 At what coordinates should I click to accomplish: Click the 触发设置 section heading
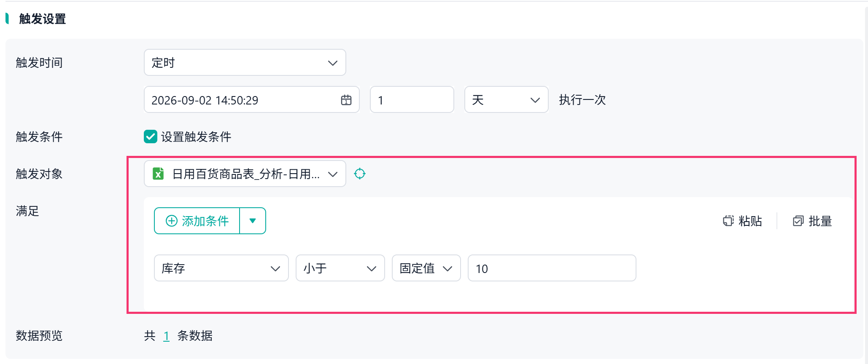click(42, 19)
